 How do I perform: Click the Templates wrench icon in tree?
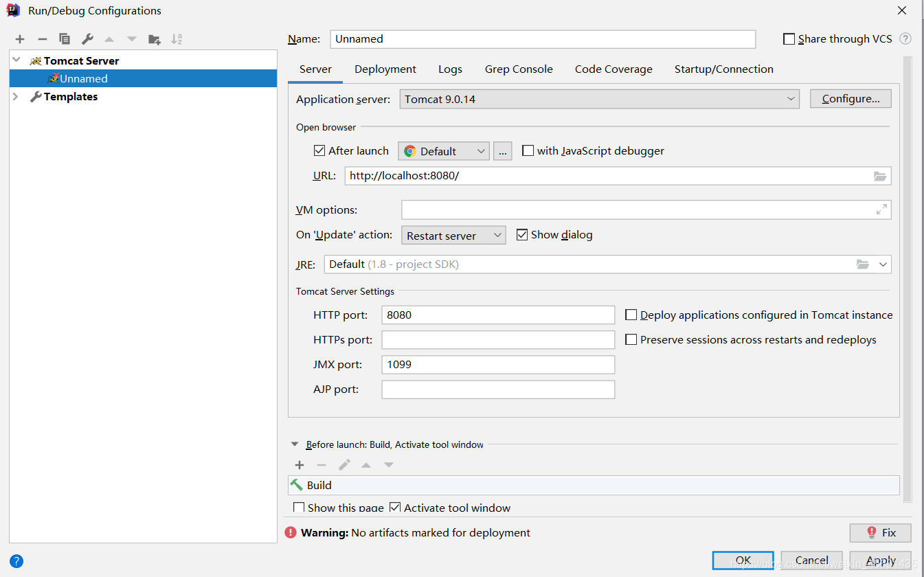[36, 97]
